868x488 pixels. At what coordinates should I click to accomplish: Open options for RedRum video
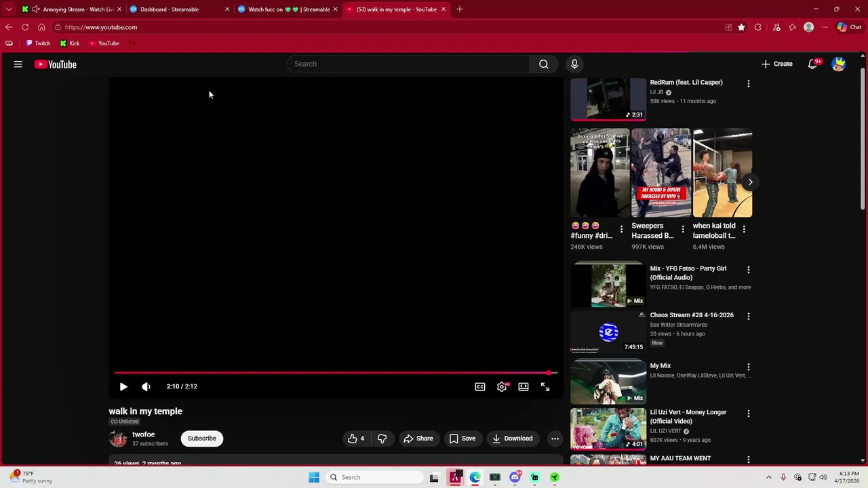(x=749, y=83)
